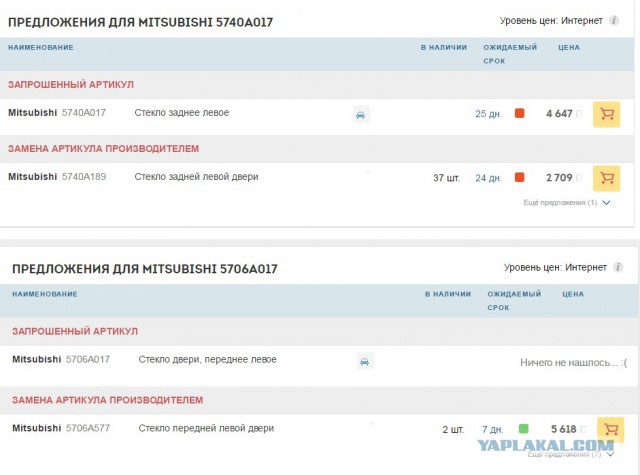Click Mitsubishi brand name in 5740A189 row
Image resolution: width=640 pixels, height=475 pixels.
(33, 177)
